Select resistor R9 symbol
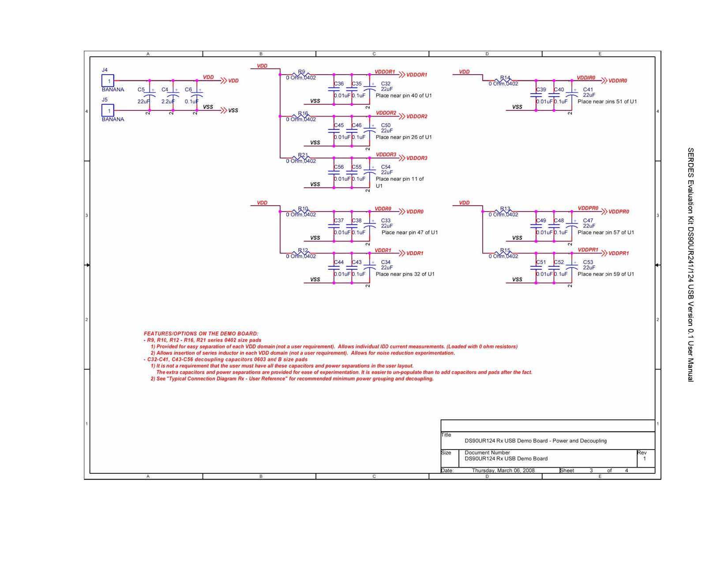This screenshot has height=563, width=728. pyautogui.click(x=301, y=75)
